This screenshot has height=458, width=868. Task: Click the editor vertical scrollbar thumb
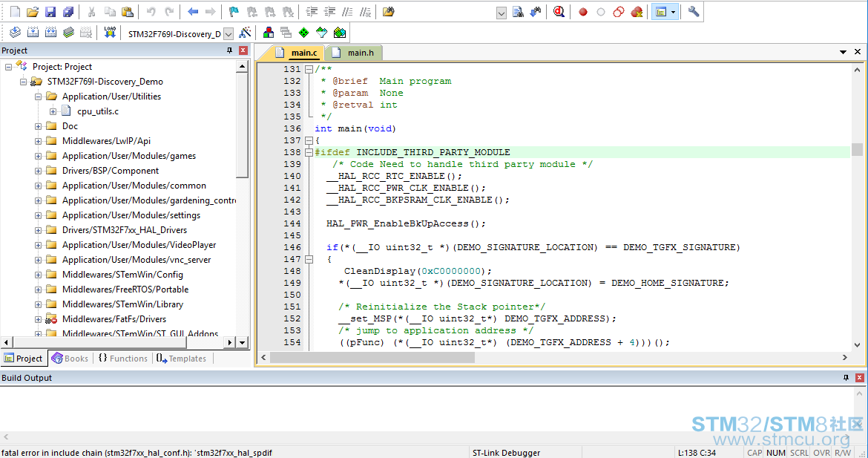[857, 149]
